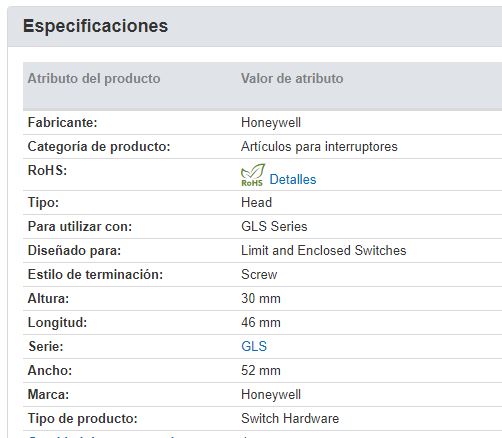Screen dimensions: 502x438
Task: Click the Honeywell value in Fabricante row
Action: coord(271,123)
